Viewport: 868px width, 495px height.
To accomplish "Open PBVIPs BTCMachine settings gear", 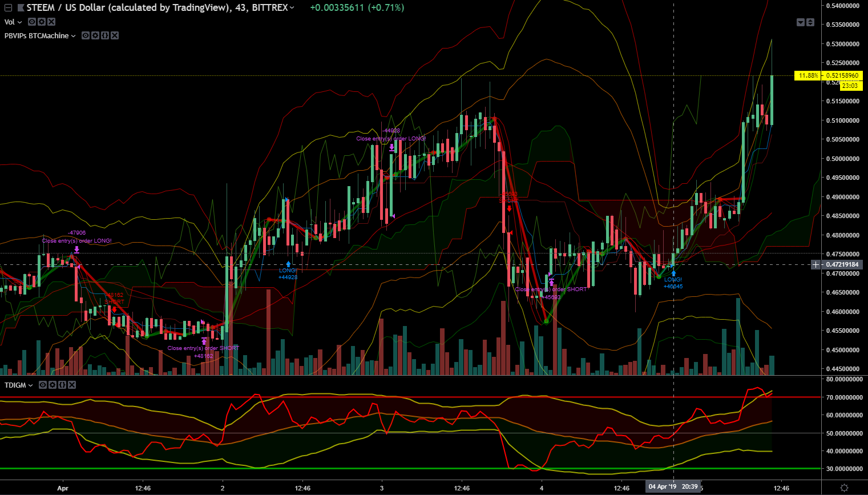I will tap(95, 35).
